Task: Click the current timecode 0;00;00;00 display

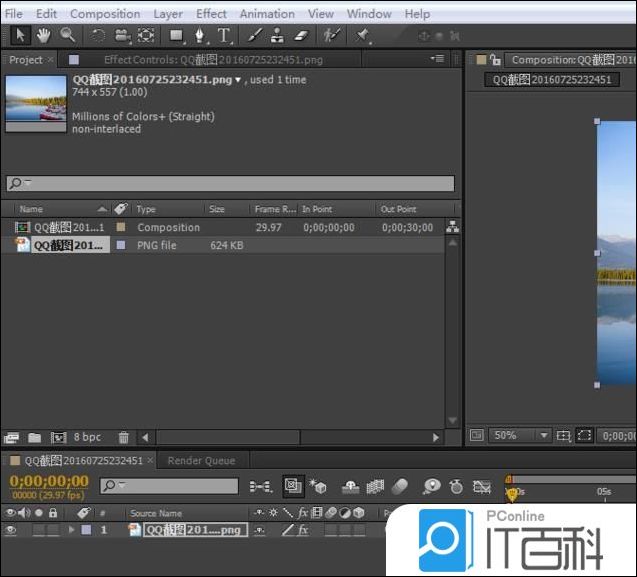Action: [x=49, y=481]
